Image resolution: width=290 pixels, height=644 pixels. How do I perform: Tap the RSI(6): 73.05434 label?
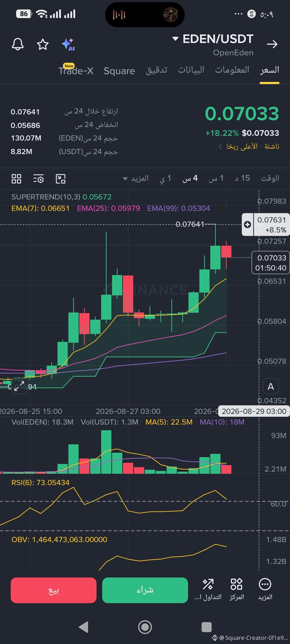(x=41, y=483)
